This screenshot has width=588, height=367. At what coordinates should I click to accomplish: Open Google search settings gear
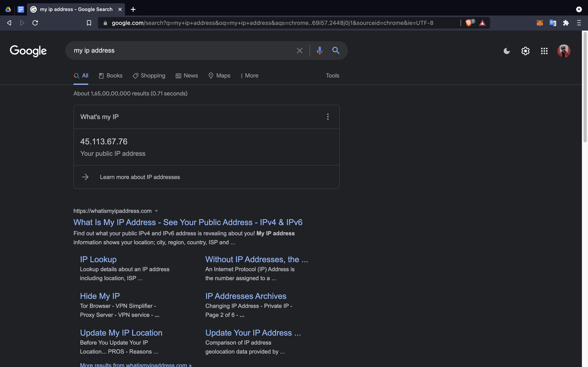[525, 51]
